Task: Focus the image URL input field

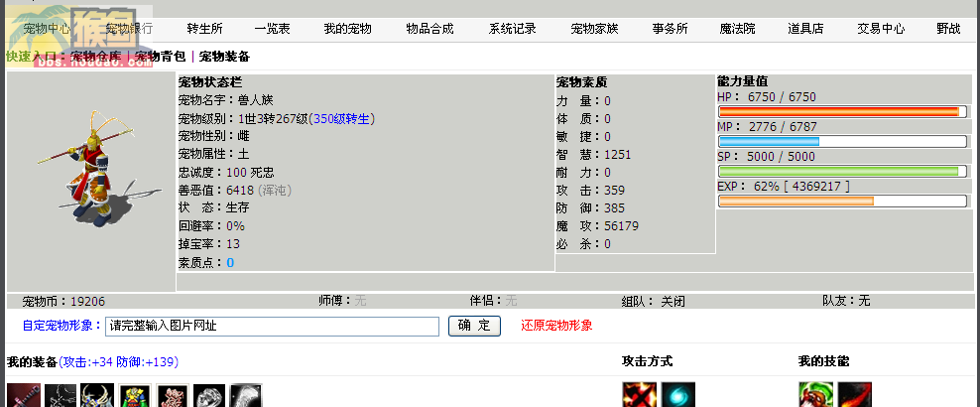Action: [x=273, y=327]
